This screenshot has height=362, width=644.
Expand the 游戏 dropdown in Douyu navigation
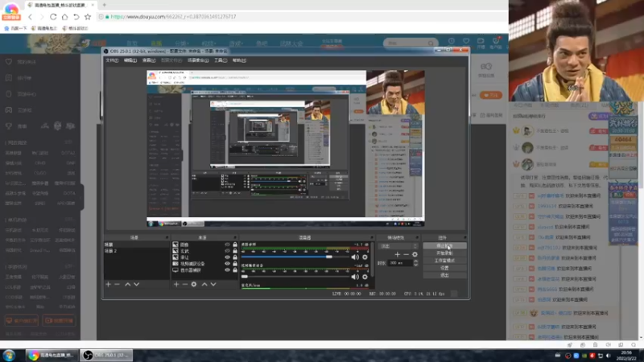point(236,43)
